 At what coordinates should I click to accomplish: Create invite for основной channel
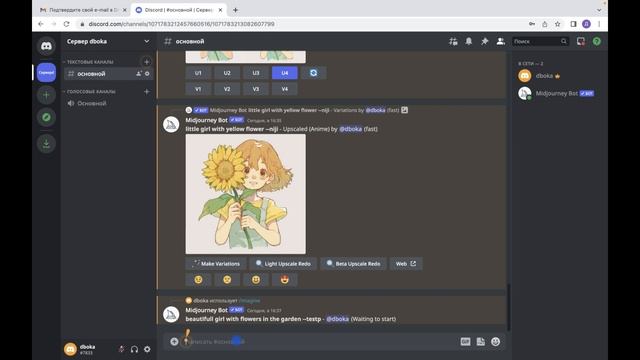138,73
